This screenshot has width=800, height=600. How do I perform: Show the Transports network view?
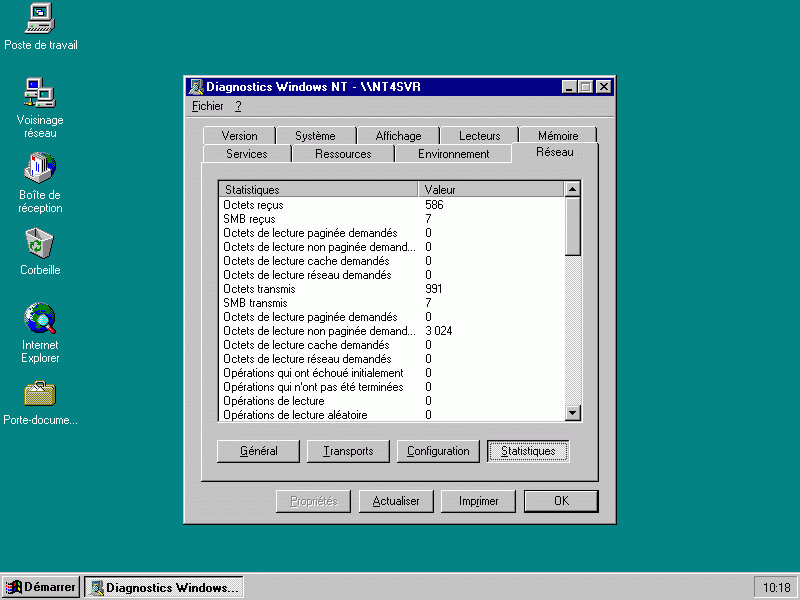tap(348, 451)
